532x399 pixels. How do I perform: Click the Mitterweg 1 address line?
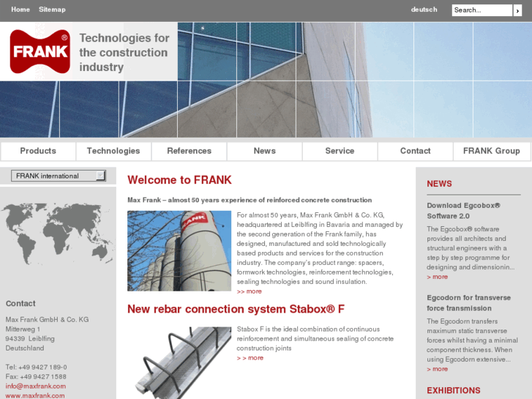pos(23,329)
